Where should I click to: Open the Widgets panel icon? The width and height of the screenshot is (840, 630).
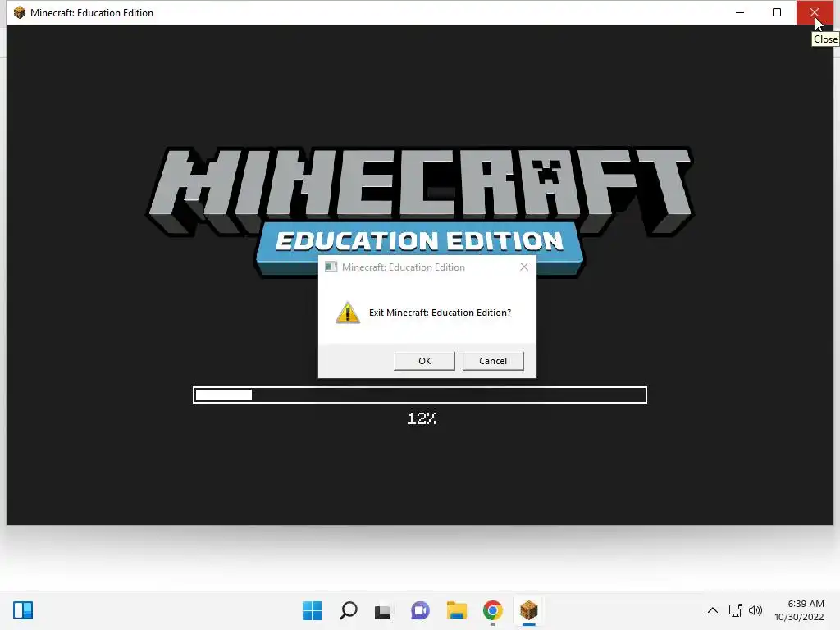pos(23,610)
